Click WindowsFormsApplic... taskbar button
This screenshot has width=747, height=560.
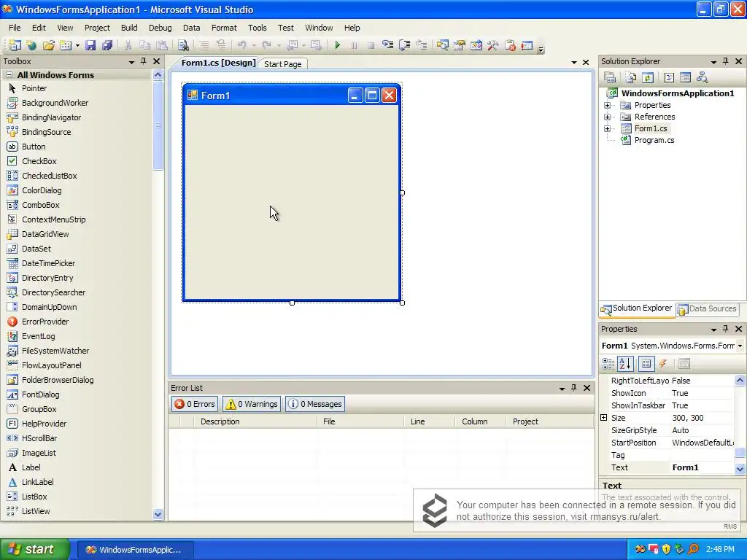[x=135, y=550]
